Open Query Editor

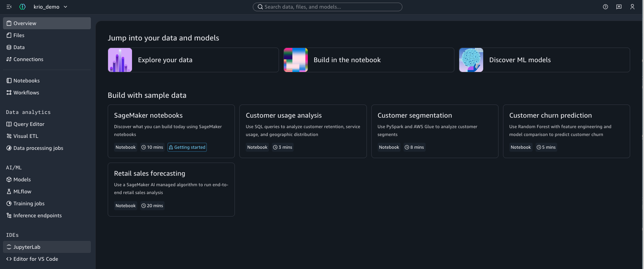47,124
